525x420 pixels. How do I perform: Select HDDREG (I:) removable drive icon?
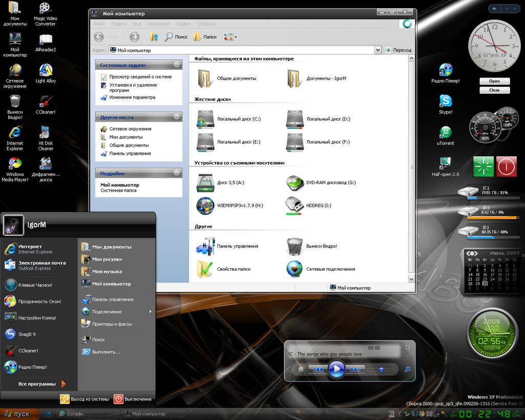[x=295, y=206]
